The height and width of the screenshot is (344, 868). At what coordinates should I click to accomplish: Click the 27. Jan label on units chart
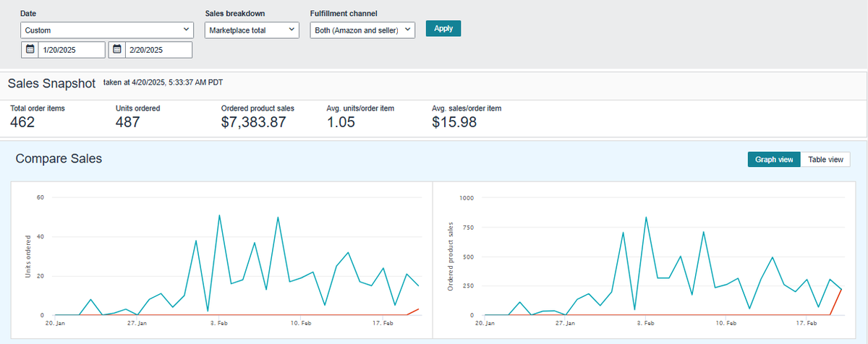coord(137,324)
